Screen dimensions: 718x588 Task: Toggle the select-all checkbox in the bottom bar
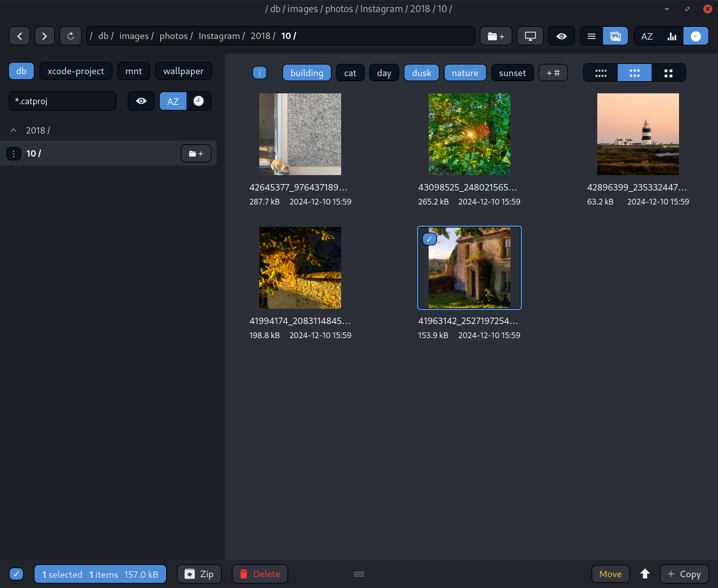pos(17,574)
